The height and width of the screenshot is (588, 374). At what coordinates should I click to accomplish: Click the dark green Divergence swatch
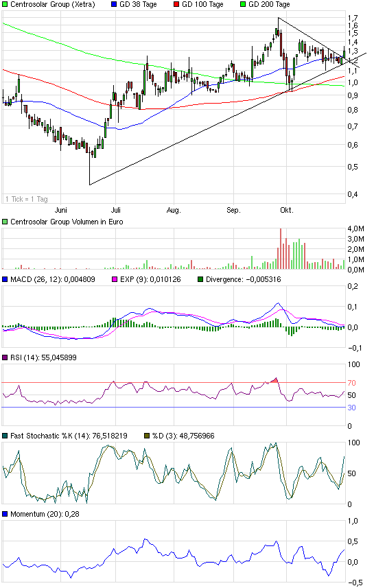[200, 279]
